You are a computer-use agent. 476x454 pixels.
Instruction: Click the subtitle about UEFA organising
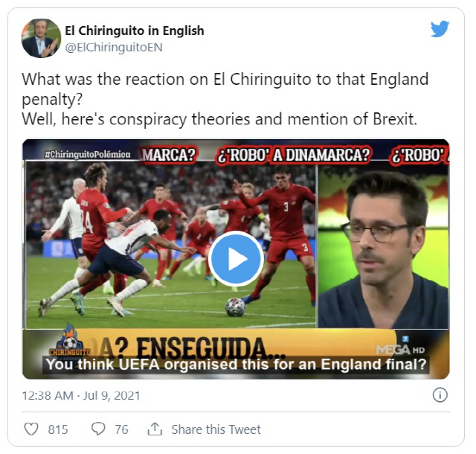tap(236, 365)
